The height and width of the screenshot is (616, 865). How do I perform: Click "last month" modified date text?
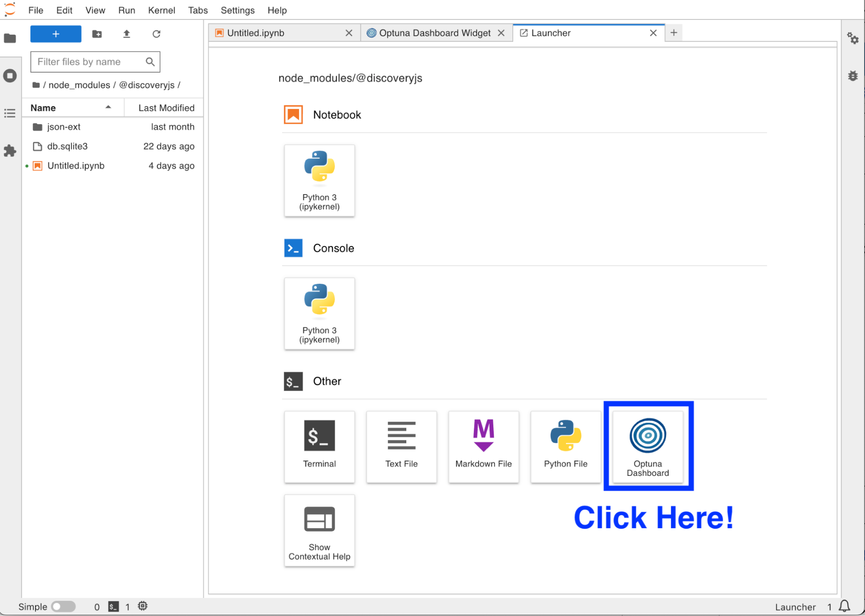173,127
